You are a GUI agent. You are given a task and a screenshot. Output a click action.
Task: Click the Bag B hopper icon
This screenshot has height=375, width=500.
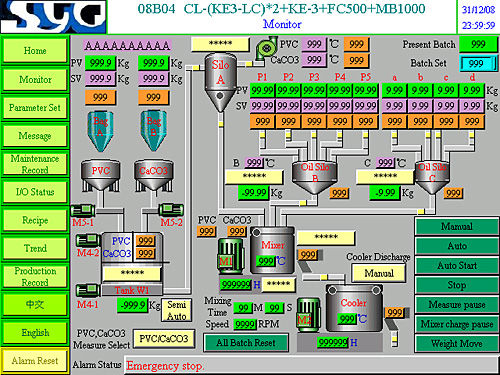point(153,131)
